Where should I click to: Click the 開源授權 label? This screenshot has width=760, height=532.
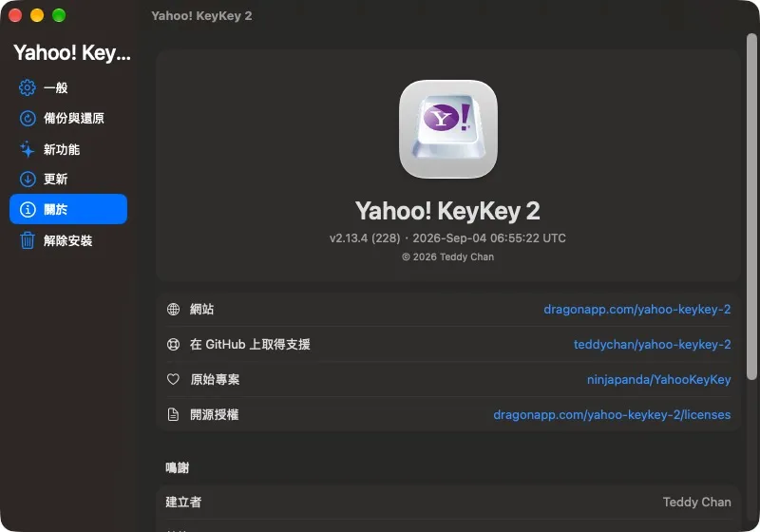tap(215, 415)
